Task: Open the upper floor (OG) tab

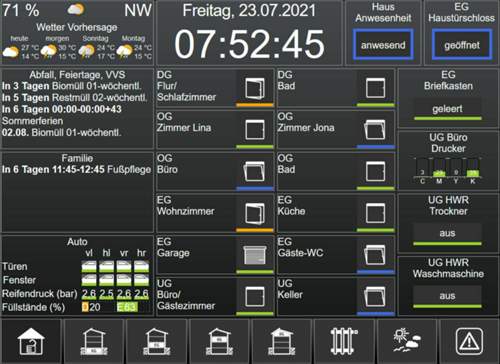Action: click(x=219, y=341)
